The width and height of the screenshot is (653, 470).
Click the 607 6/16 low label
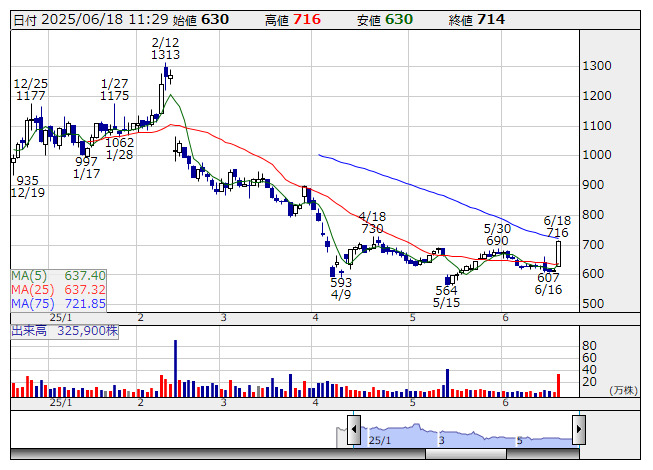[x=548, y=283]
